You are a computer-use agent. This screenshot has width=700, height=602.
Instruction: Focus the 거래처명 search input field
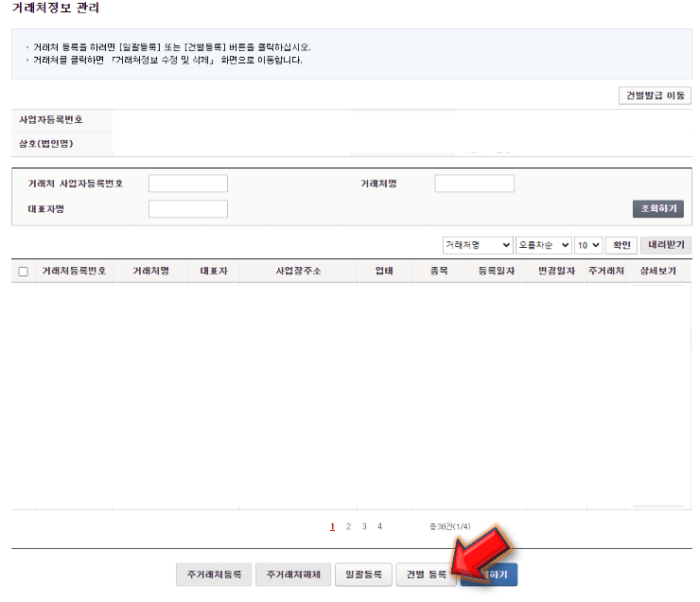pyautogui.click(x=474, y=184)
